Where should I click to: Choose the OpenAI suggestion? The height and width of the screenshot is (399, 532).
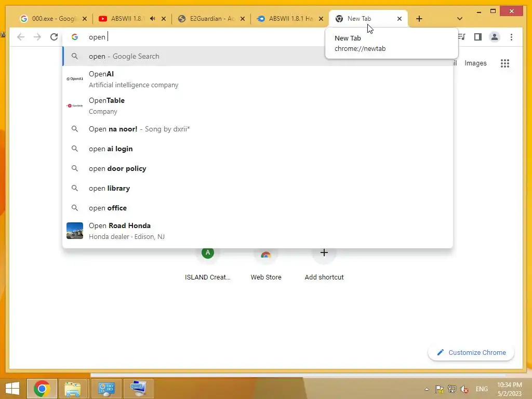click(x=258, y=79)
